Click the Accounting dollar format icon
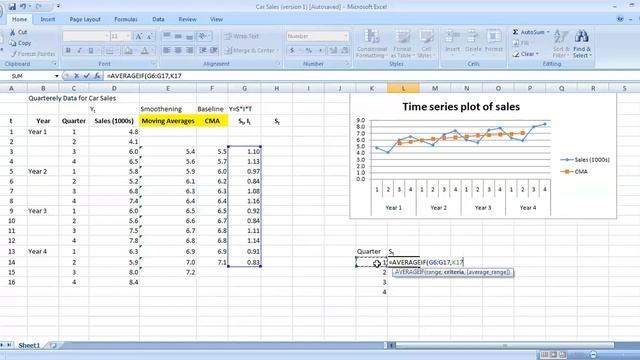The height and width of the screenshot is (360, 640). pos(292,50)
